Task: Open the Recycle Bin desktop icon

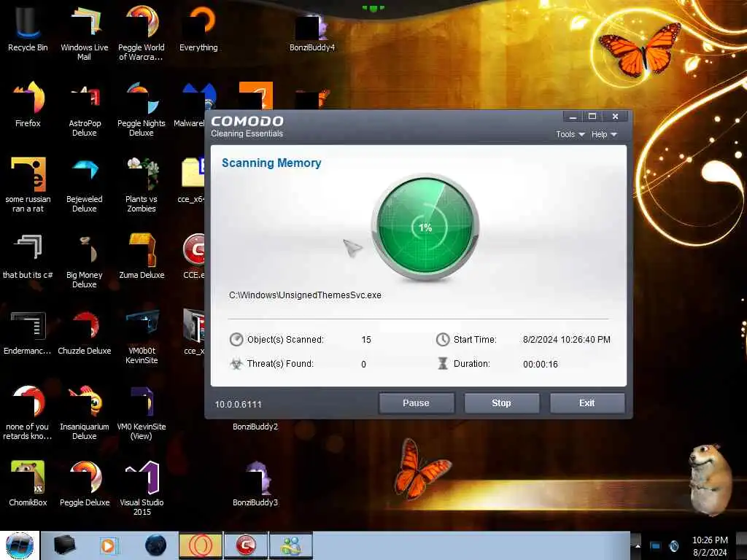Action: coord(28,28)
